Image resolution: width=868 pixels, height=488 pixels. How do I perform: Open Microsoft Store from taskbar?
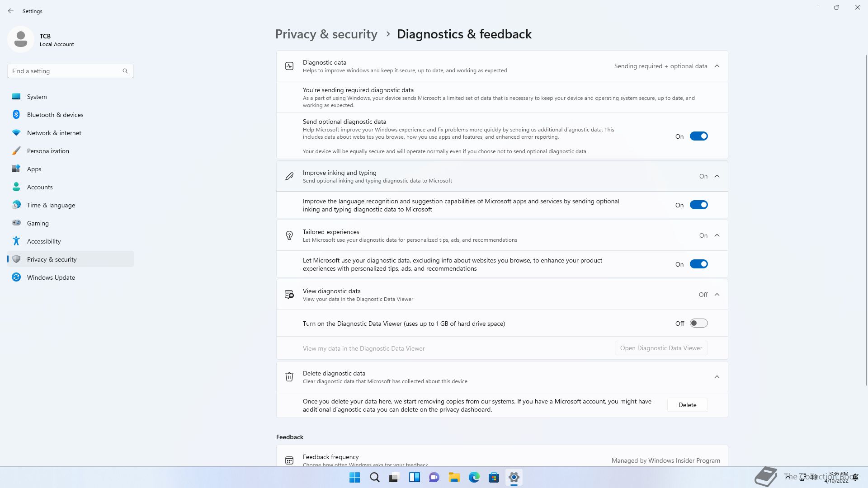point(494,477)
